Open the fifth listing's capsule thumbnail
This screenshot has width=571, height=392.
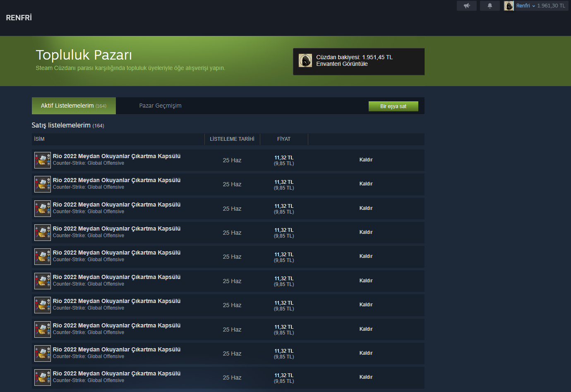(x=43, y=257)
